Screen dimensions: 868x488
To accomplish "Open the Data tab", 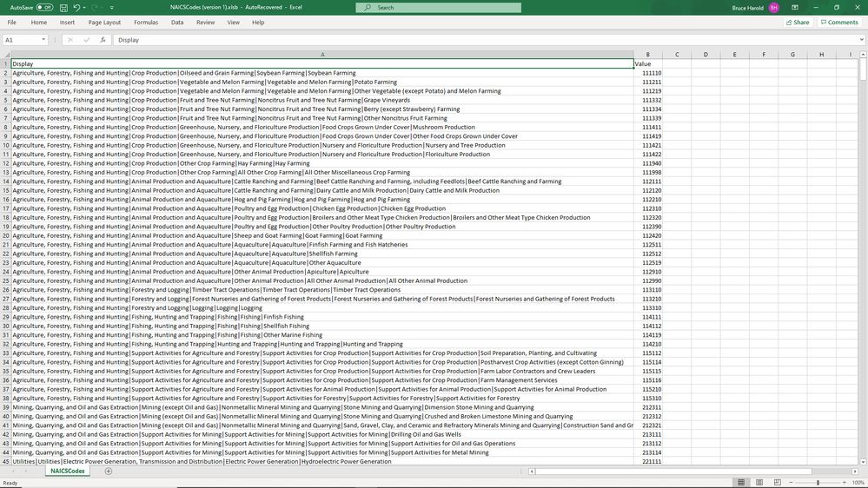I will 177,23.
